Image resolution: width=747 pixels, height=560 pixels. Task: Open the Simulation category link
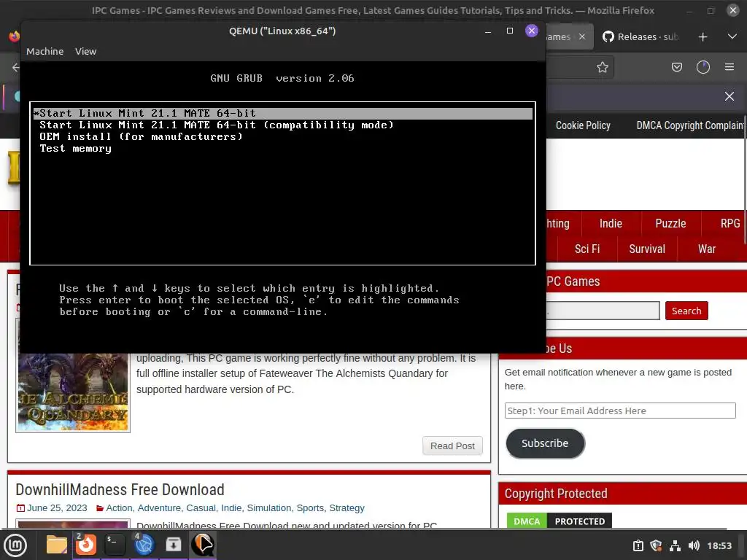pos(268,508)
